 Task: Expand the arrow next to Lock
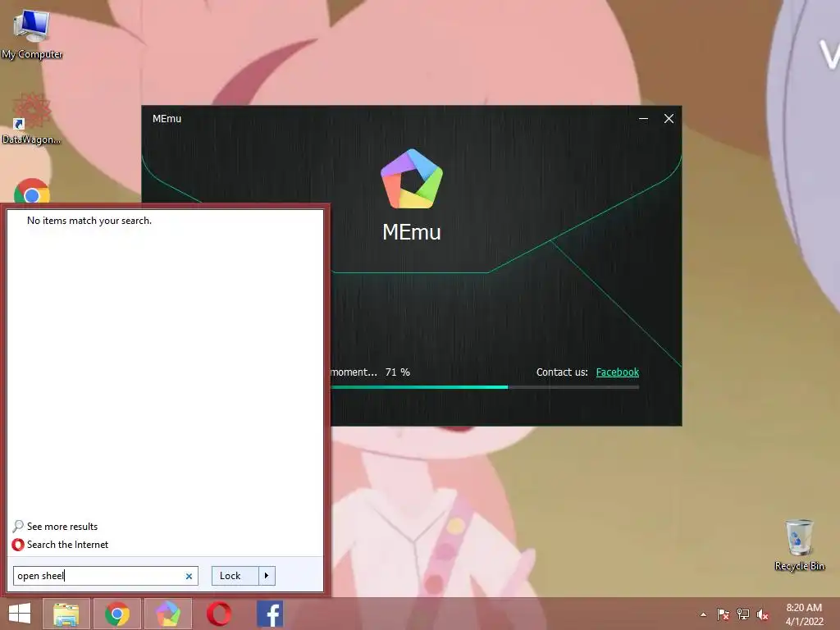[267, 576]
